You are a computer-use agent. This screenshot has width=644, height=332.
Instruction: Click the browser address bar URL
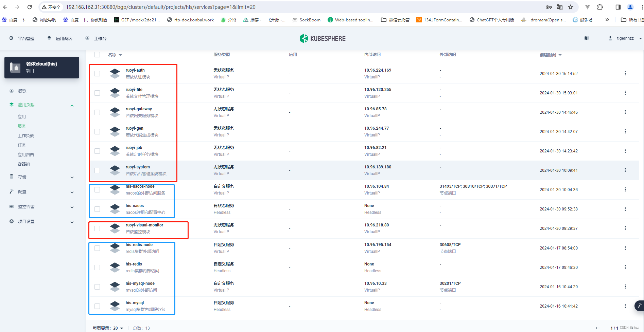[x=160, y=7]
